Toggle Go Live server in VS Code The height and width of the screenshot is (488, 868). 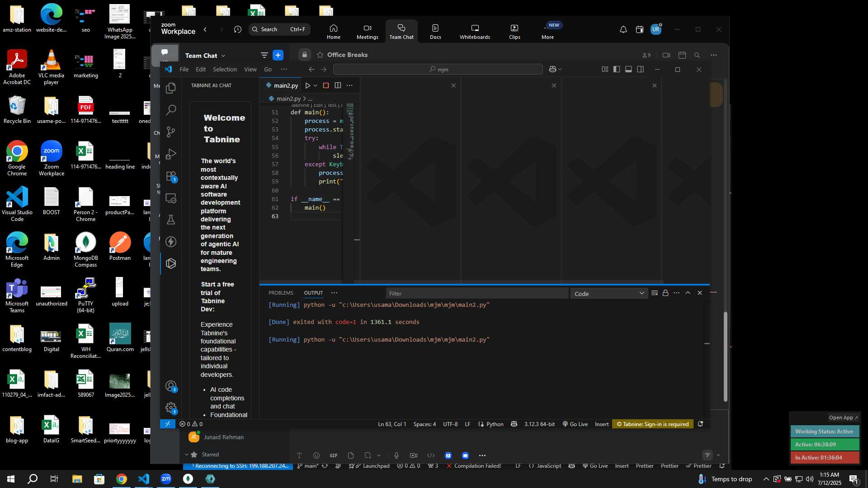575,424
